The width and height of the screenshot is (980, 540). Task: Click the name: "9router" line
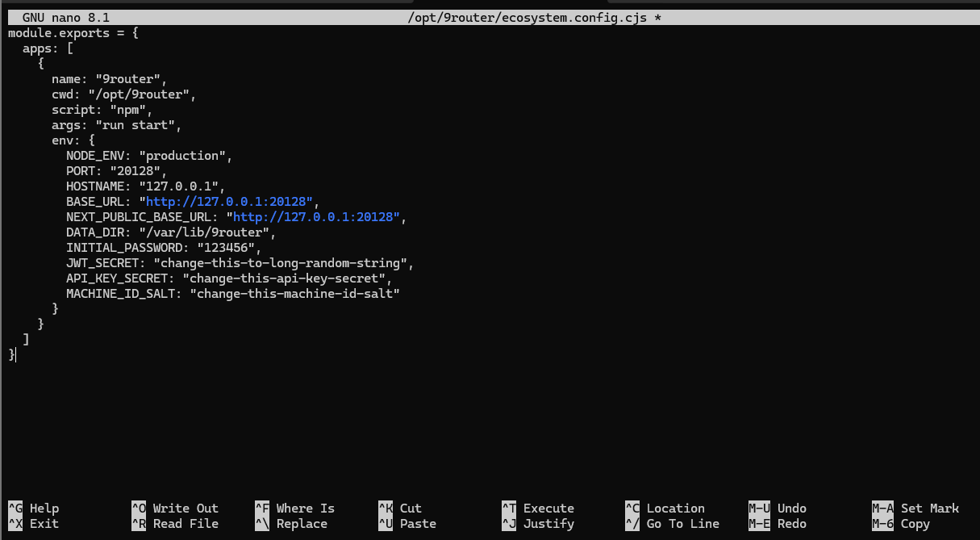pos(110,79)
